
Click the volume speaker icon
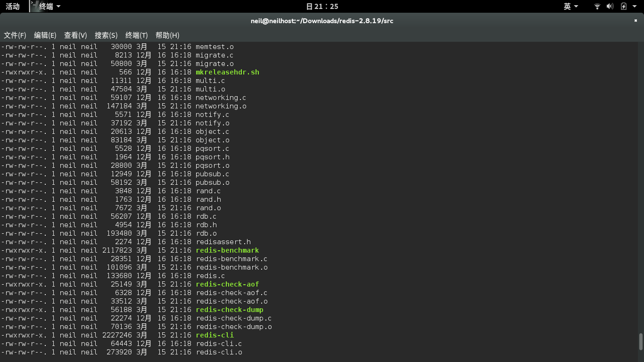click(610, 6)
